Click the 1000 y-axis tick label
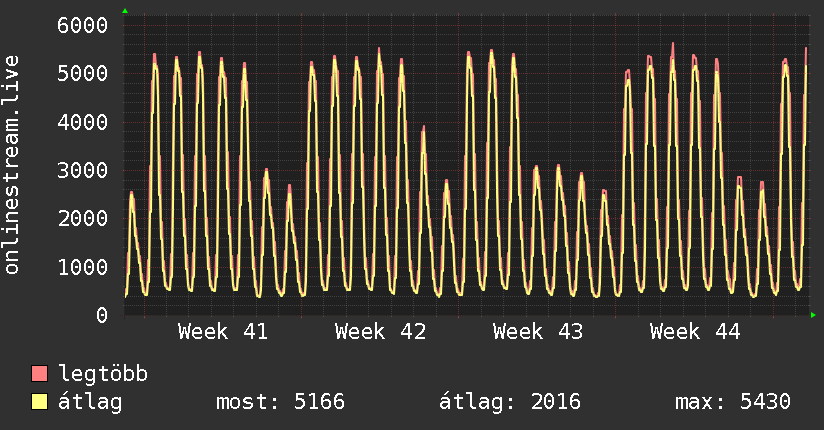Viewport: 824px width, 430px height. (83, 267)
